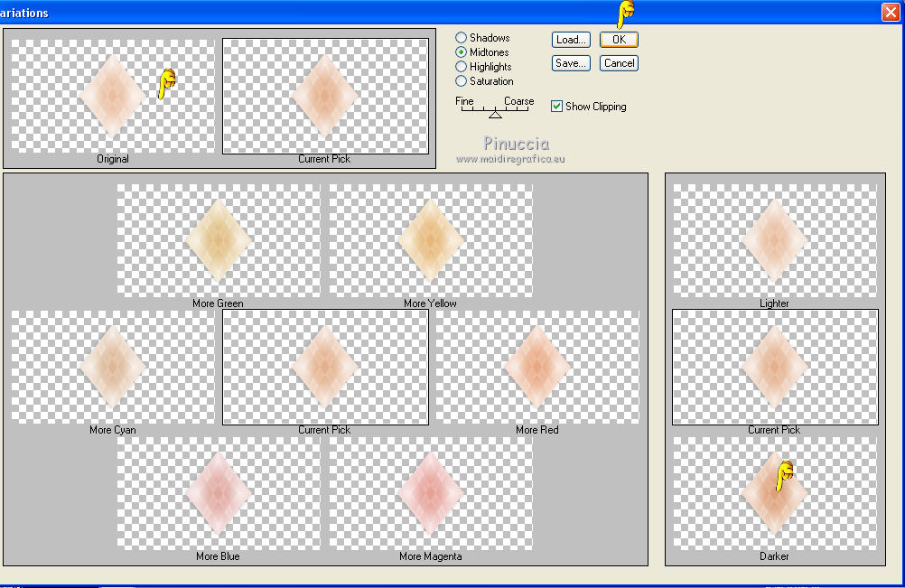This screenshot has width=905, height=588.
Task: Apply the More Blue variation
Action: tap(219, 493)
